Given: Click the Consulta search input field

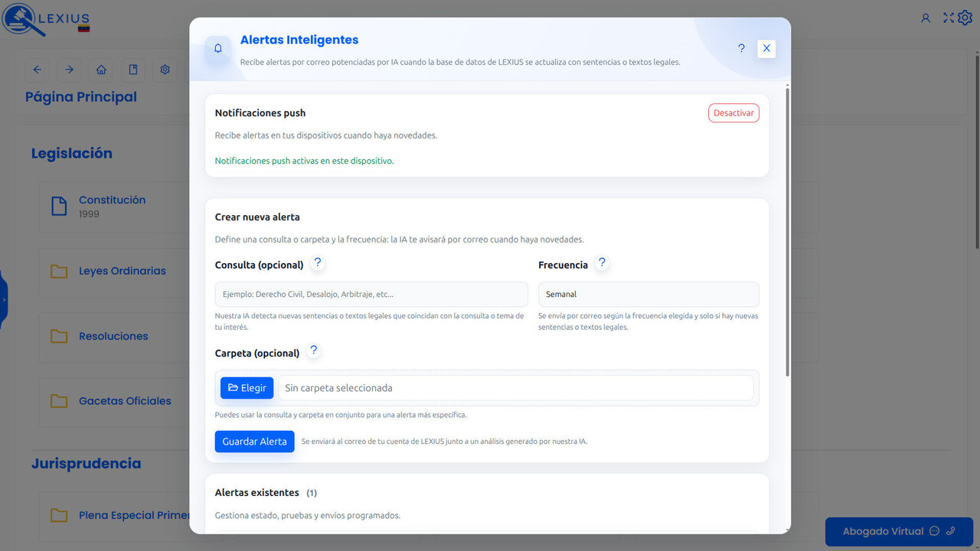Looking at the screenshot, I should 370,294.
